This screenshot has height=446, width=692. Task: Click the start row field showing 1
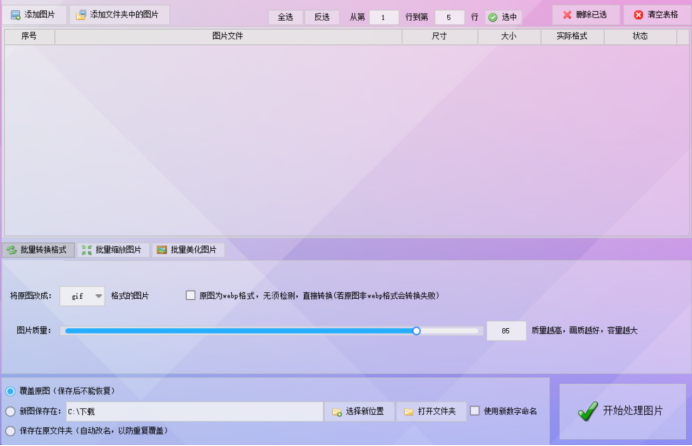click(384, 17)
